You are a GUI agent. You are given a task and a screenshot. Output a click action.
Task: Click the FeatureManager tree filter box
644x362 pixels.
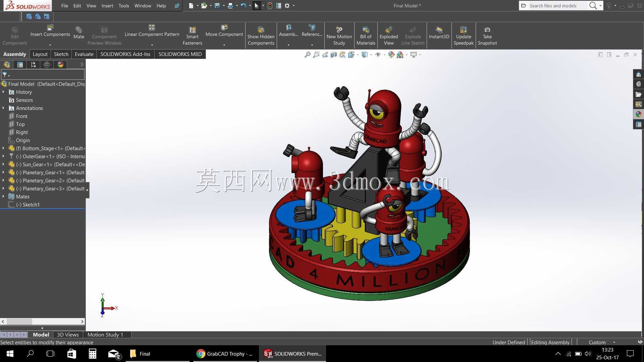[43, 75]
